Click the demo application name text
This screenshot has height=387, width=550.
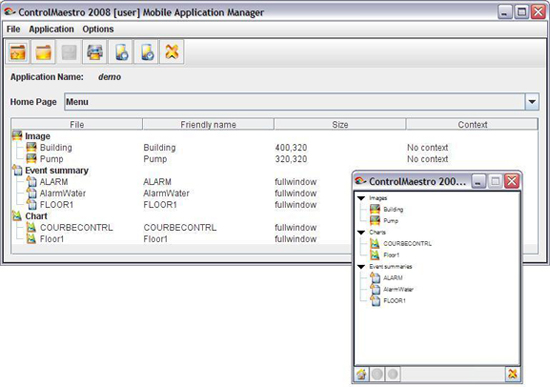click(109, 77)
